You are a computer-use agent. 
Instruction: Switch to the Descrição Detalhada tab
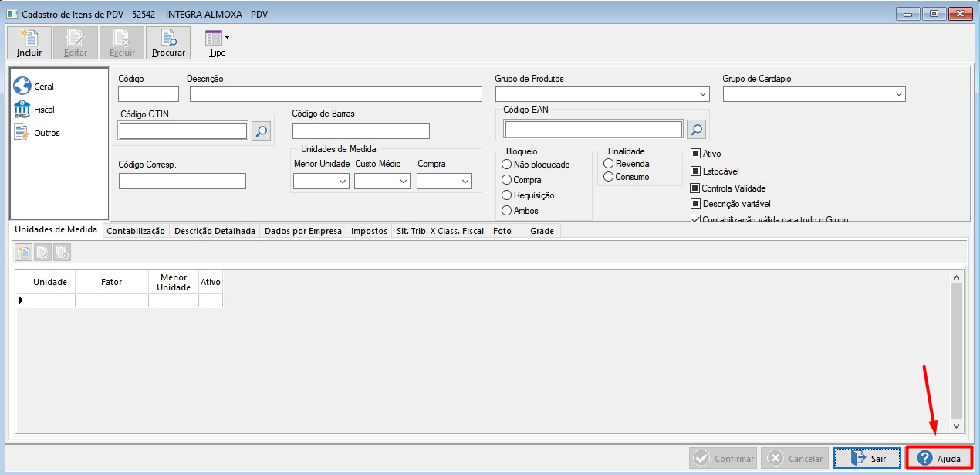[x=215, y=231]
